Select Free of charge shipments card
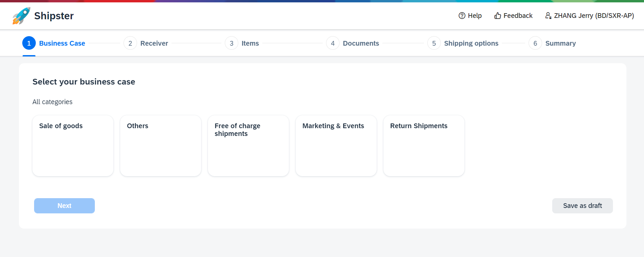Viewport: 644px width, 257px height. 248,146
